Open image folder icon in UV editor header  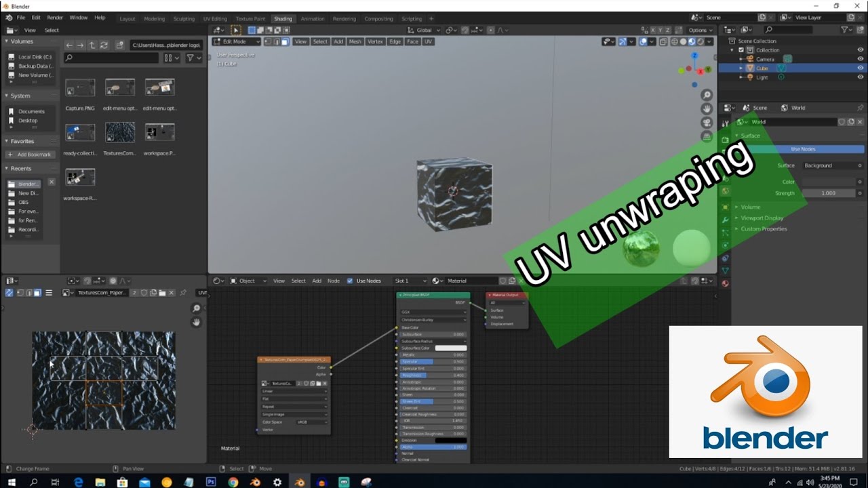(x=163, y=293)
